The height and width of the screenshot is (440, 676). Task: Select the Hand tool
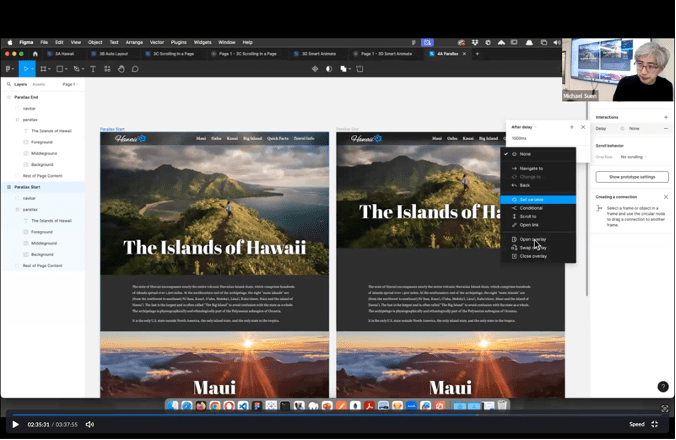(x=121, y=69)
